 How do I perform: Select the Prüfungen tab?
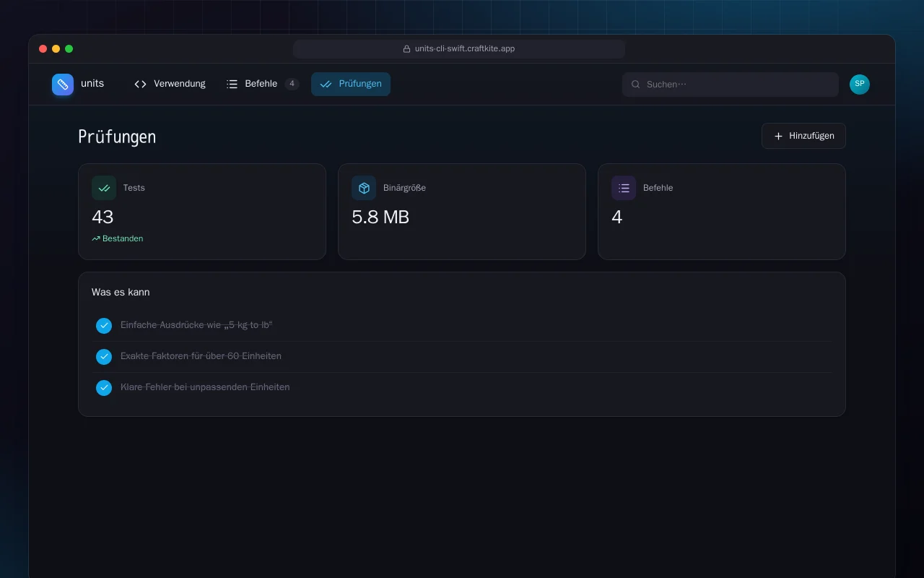(x=351, y=84)
